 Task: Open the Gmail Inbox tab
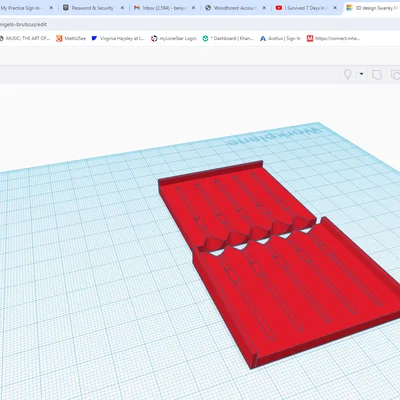pos(164,8)
